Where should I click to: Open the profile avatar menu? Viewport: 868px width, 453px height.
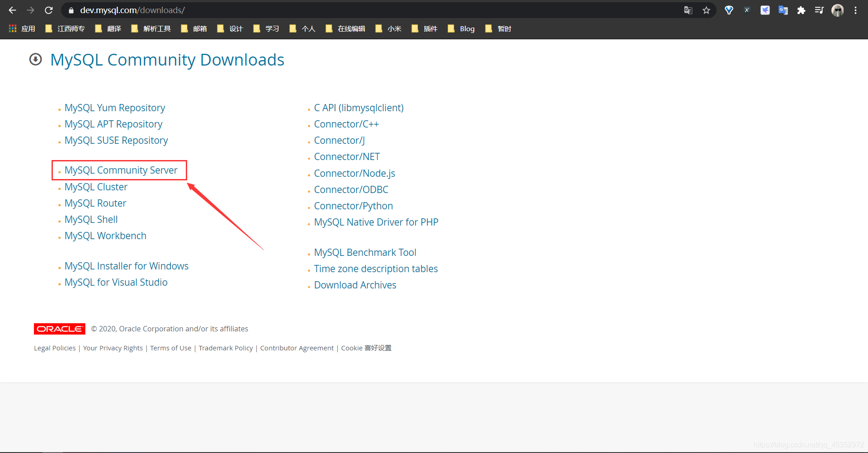pyautogui.click(x=837, y=10)
